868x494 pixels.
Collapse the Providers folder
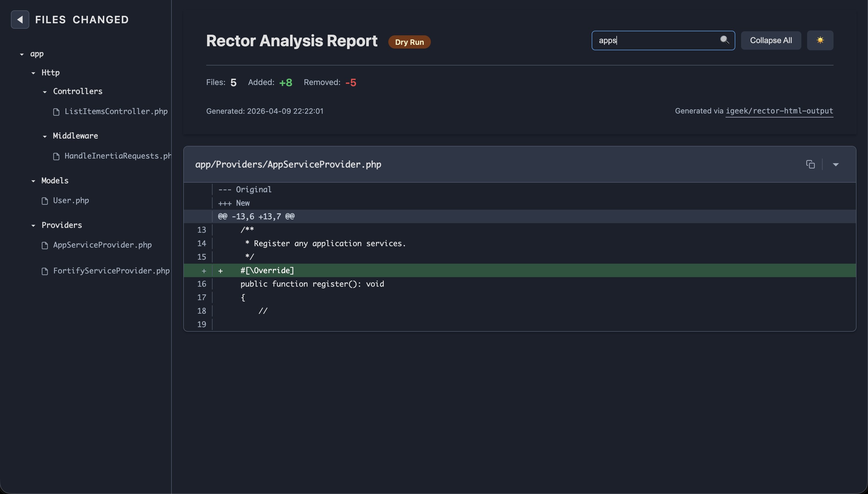point(33,225)
